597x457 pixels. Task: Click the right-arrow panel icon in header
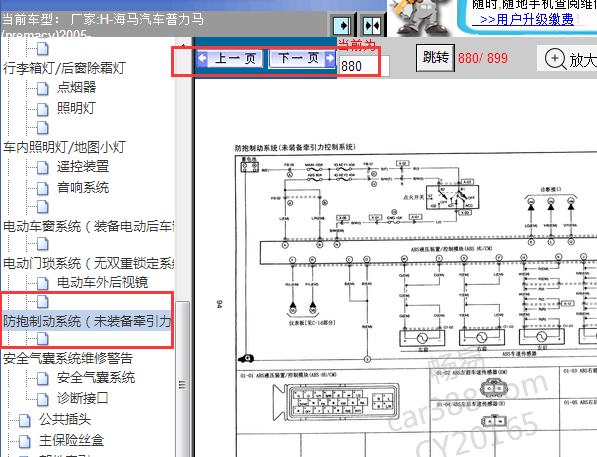pos(342,26)
